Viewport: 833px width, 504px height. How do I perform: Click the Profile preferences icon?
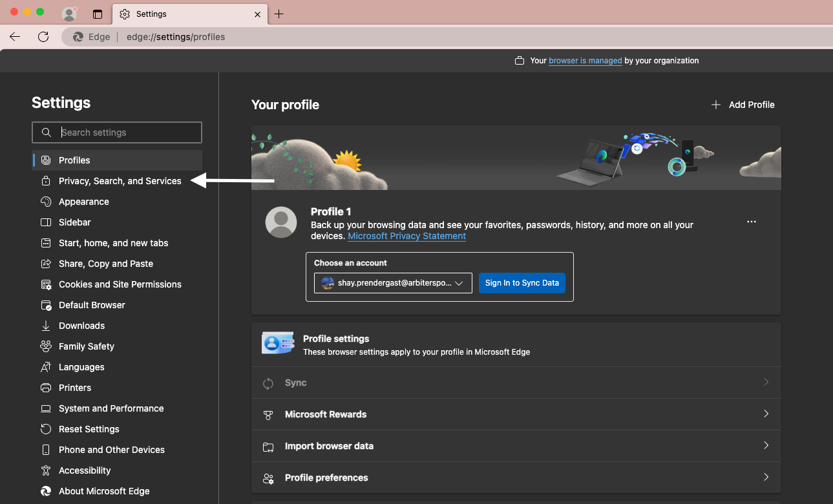tap(268, 478)
